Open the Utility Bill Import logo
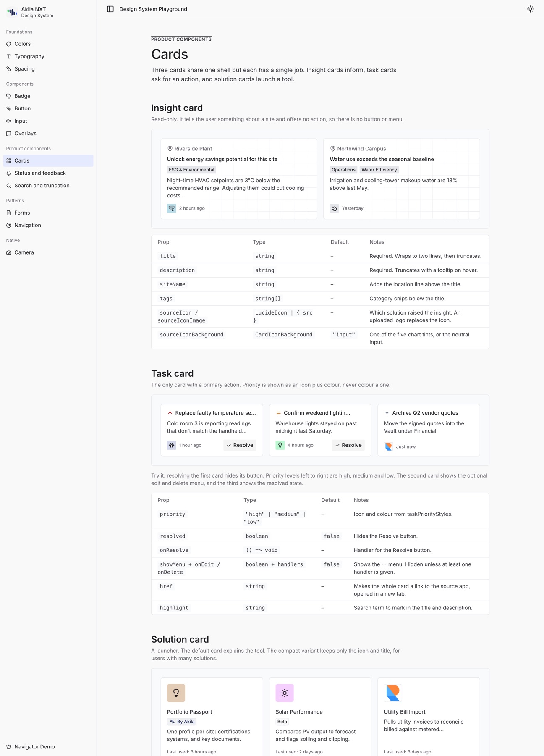544x756 pixels. pyautogui.click(x=393, y=693)
